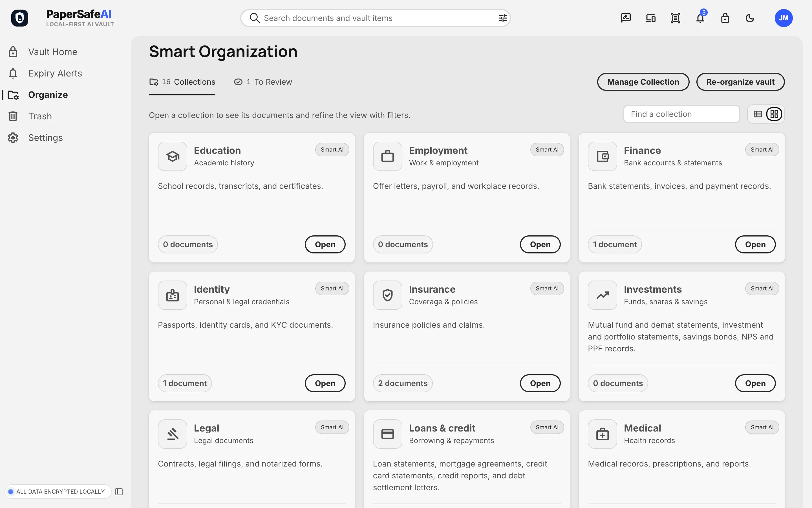
Task: Click the Education graduation cap icon
Action: click(x=173, y=156)
